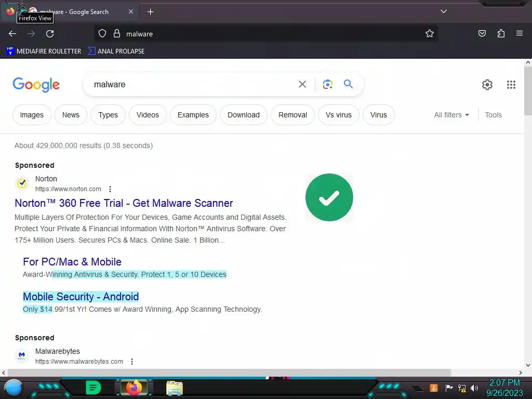532x399 pixels.
Task: Filter results by Videos
Action: tap(148, 115)
